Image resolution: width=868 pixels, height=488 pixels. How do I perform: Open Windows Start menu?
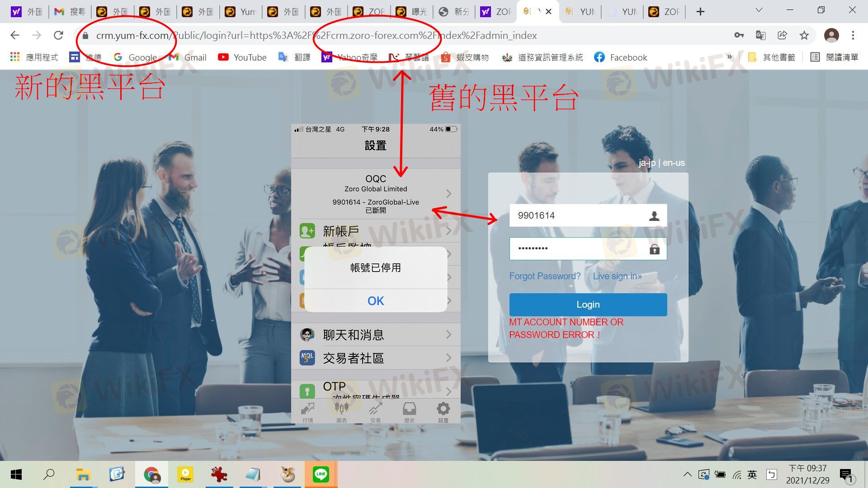[x=16, y=474]
